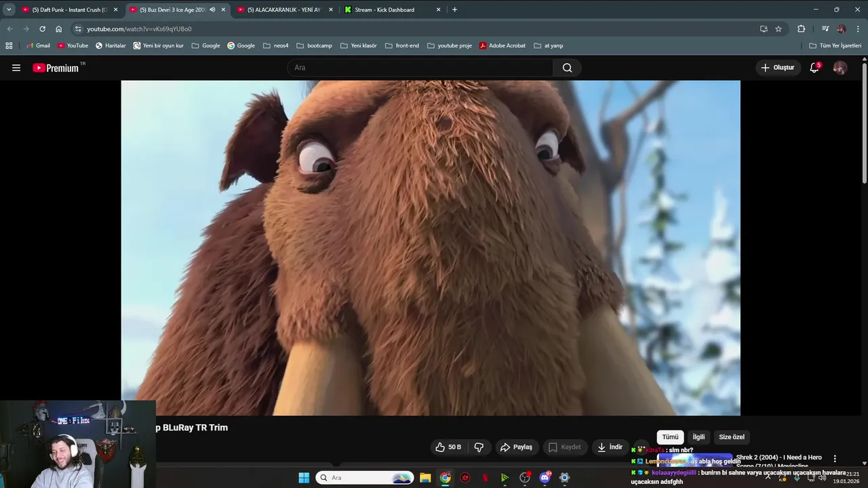Expand the Tüm Yer İşaretleri folder
The width and height of the screenshot is (868, 488).
click(835, 45)
